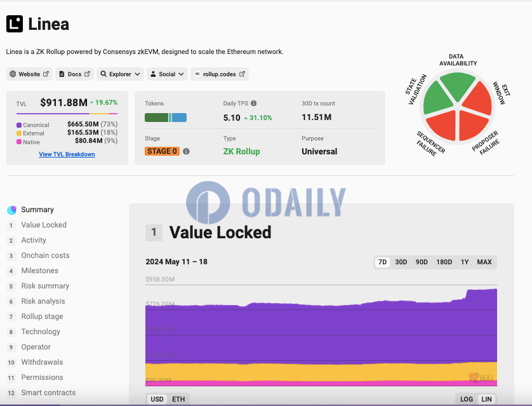532x406 pixels.
Task: Click the yellow External legend swatch
Action: click(x=19, y=133)
